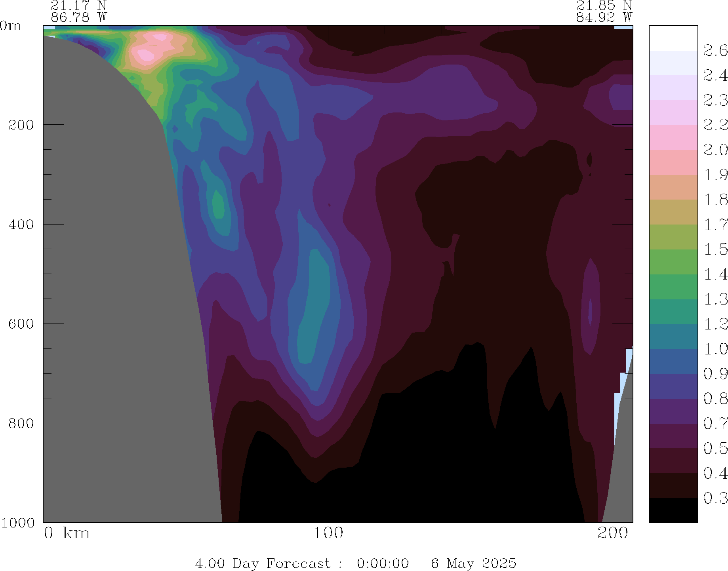Image resolution: width=728 pixels, height=571 pixels.
Task: Select the green colorbar swatch between 1.4 and 1.5
Action: pyautogui.click(x=673, y=262)
